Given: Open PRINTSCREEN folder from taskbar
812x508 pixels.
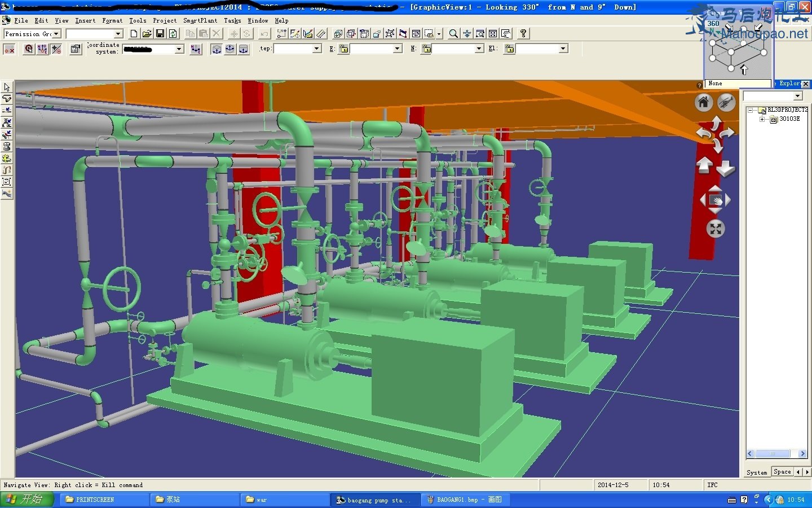Looking at the screenshot, I should [x=105, y=500].
